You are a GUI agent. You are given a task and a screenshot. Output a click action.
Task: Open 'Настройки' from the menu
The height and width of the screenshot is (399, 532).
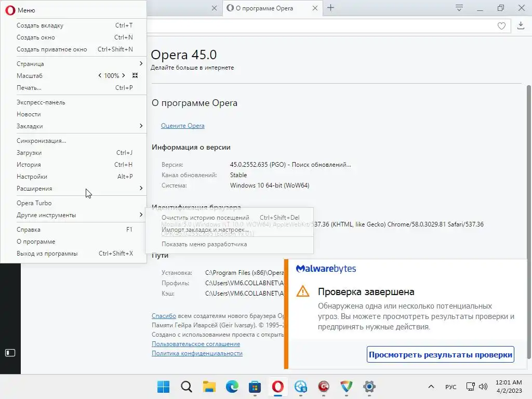(x=74, y=177)
